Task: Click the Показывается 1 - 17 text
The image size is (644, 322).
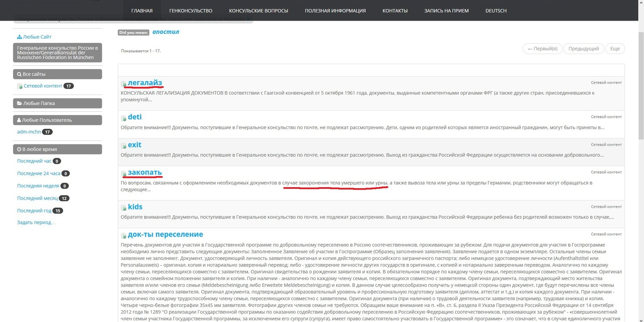Action: (x=140, y=51)
